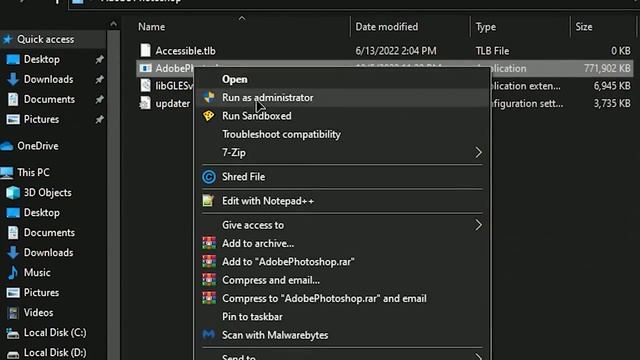640x360 pixels.
Task: Choose Compress to "AdobePhotoshop.rar" and email
Action: 342,298
